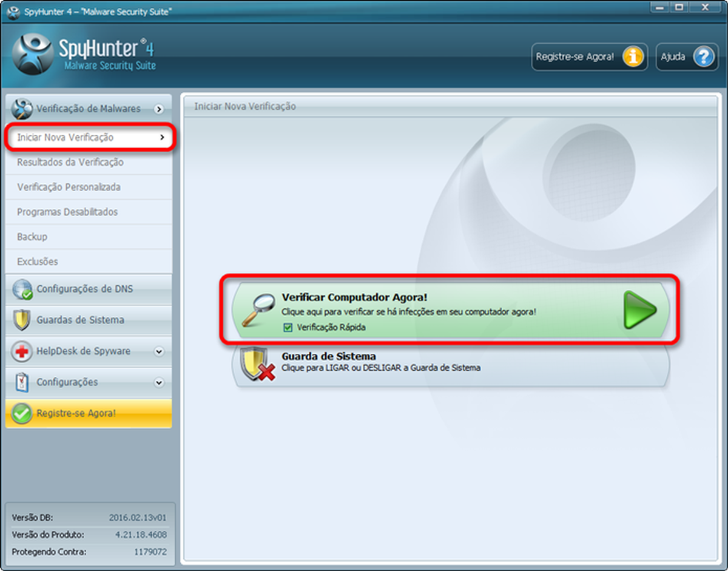Screen dimensions: 728x571
Task: Click the DNS globe icon in sidebar
Action: (x=22, y=289)
